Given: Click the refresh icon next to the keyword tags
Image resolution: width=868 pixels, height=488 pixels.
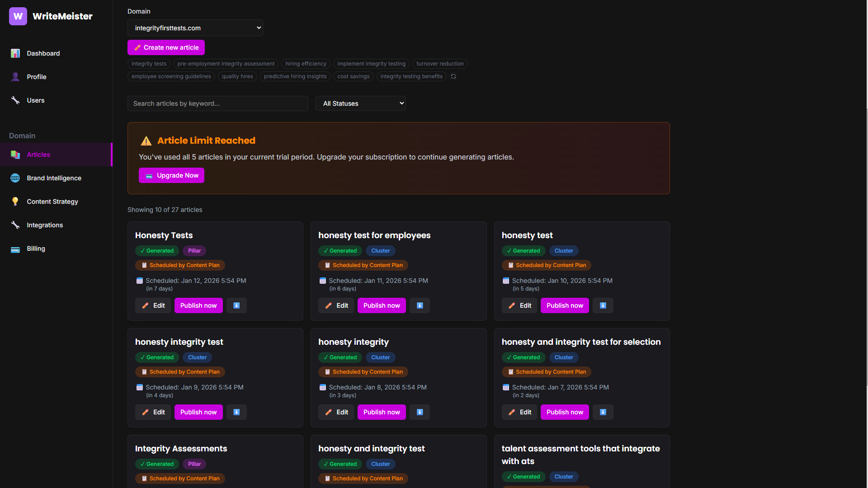Looking at the screenshot, I should pos(453,76).
